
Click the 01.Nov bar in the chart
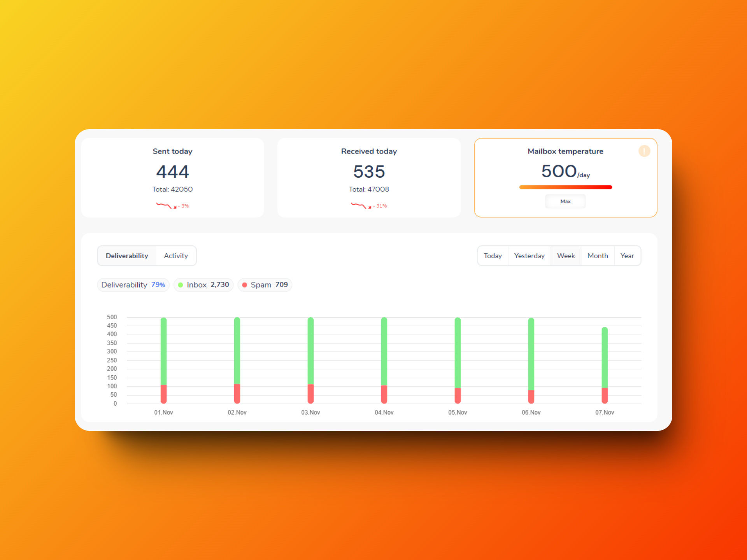164,350
